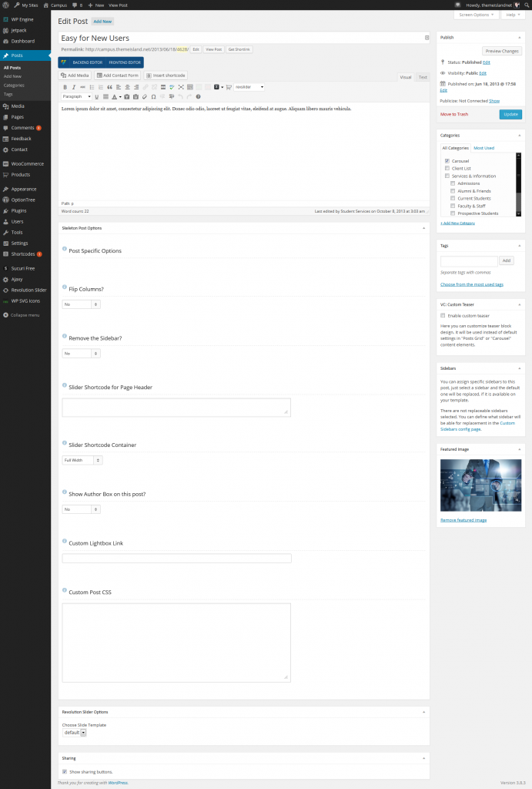Click the featured image thumbnail
This screenshot has height=789, width=532.
click(x=480, y=485)
